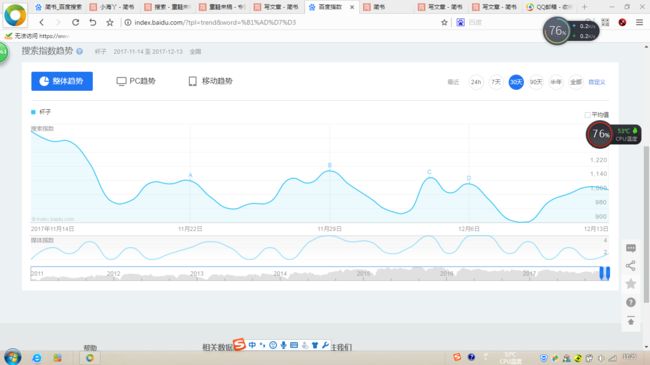The height and width of the screenshot is (365, 650).
Task: Select the 半年 time range
Action: point(556,82)
